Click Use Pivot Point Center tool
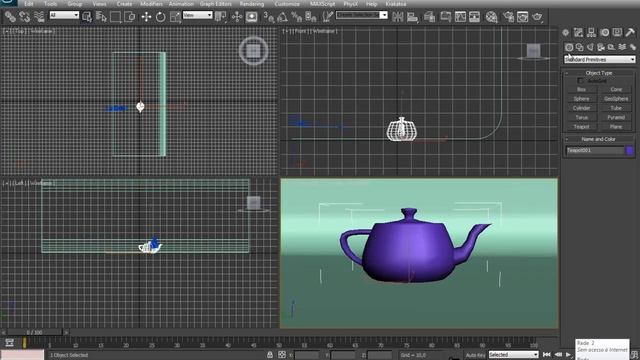Screen dimensions: 640x360 click(221, 17)
